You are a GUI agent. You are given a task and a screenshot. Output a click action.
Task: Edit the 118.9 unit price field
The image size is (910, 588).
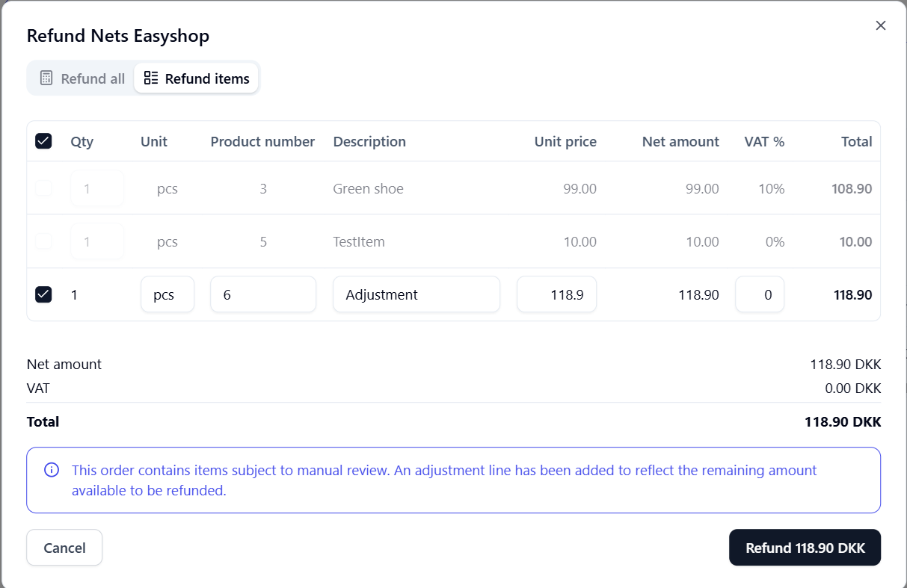556,294
